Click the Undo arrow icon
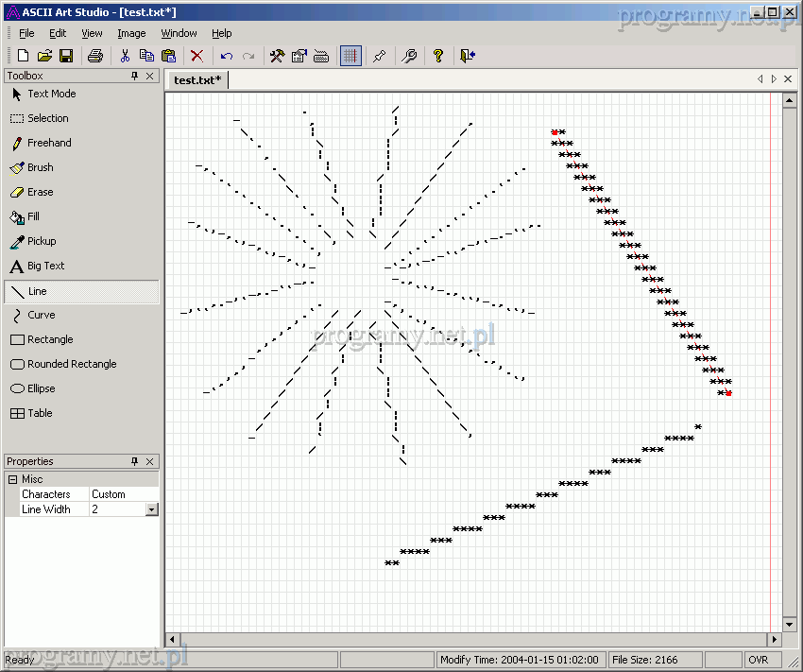This screenshot has width=803, height=672. [x=227, y=57]
